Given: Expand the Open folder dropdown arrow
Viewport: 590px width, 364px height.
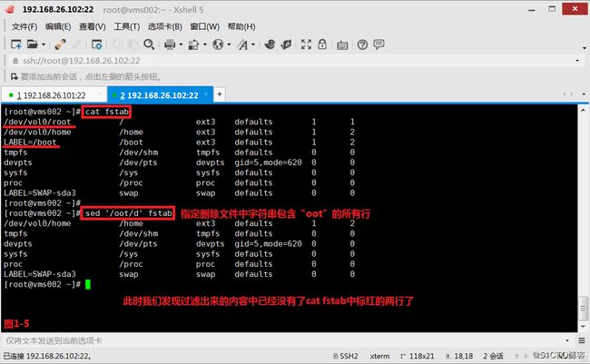Looking at the screenshot, I should coord(44,44).
